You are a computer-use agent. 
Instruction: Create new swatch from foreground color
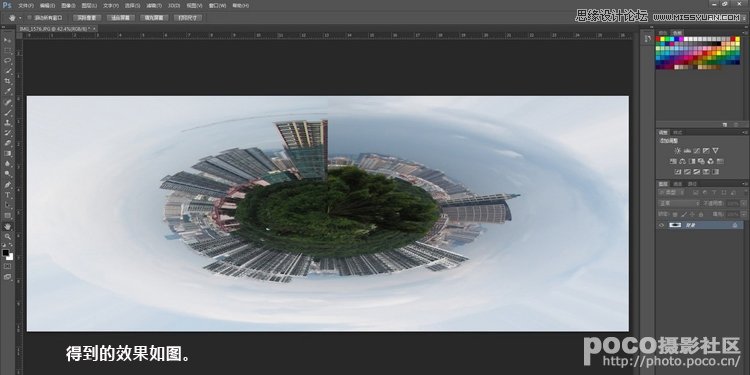(725, 124)
